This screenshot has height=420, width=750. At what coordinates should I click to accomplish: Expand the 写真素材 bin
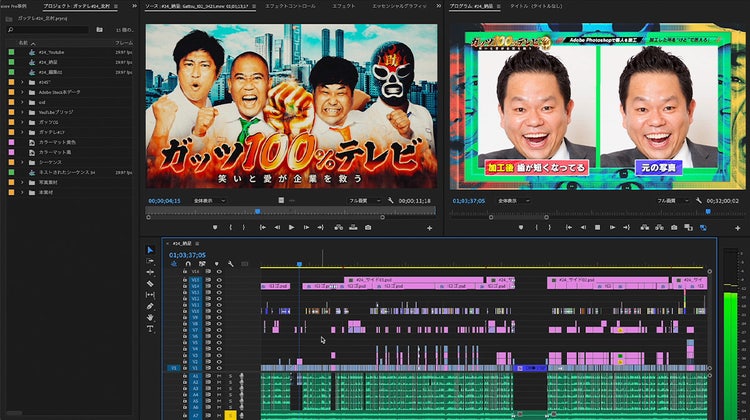pos(22,182)
